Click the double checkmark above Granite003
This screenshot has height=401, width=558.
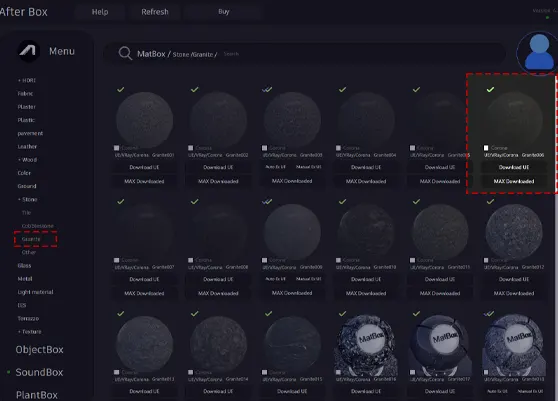[267, 89]
